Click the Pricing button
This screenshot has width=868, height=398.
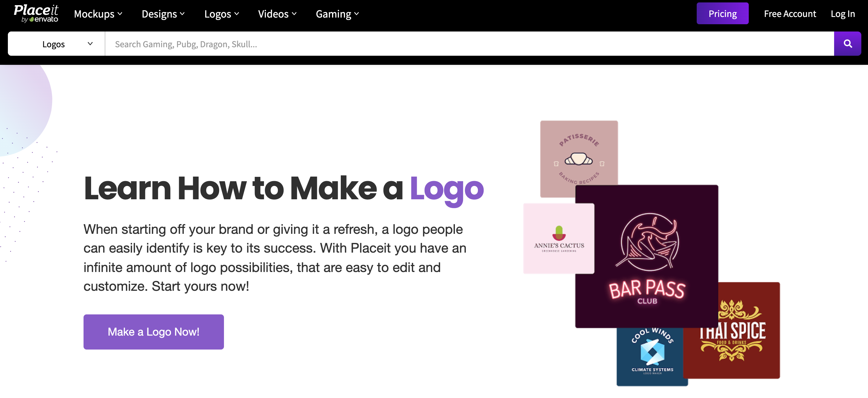pos(722,13)
